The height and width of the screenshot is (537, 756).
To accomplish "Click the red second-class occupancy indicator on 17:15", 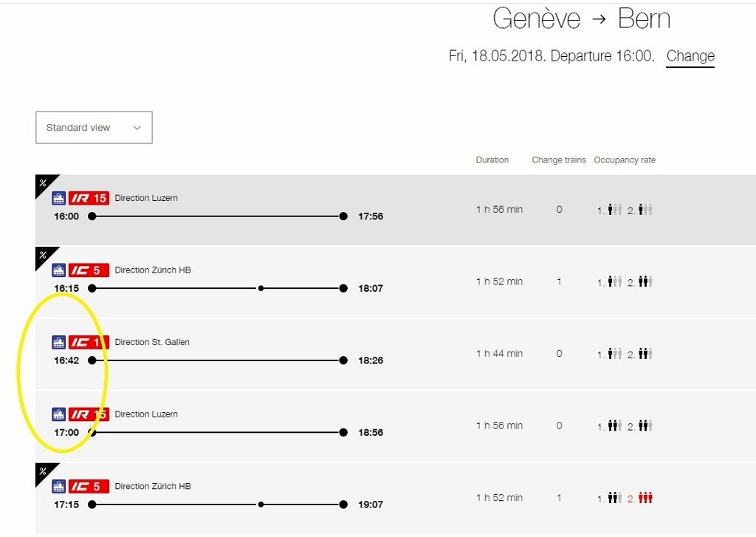I will [x=646, y=498].
